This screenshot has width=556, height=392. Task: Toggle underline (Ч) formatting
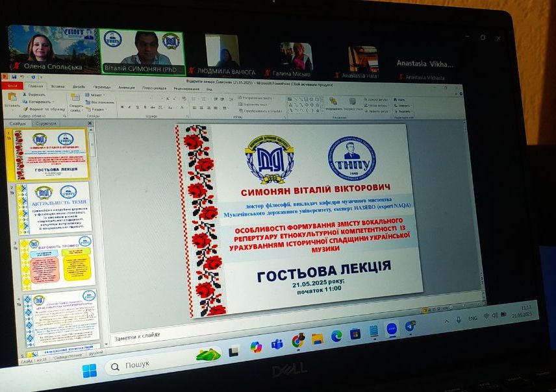pyautogui.click(x=138, y=107)
